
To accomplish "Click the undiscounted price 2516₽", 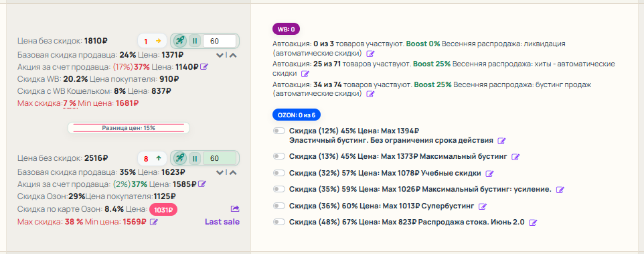I will point(96,157).
